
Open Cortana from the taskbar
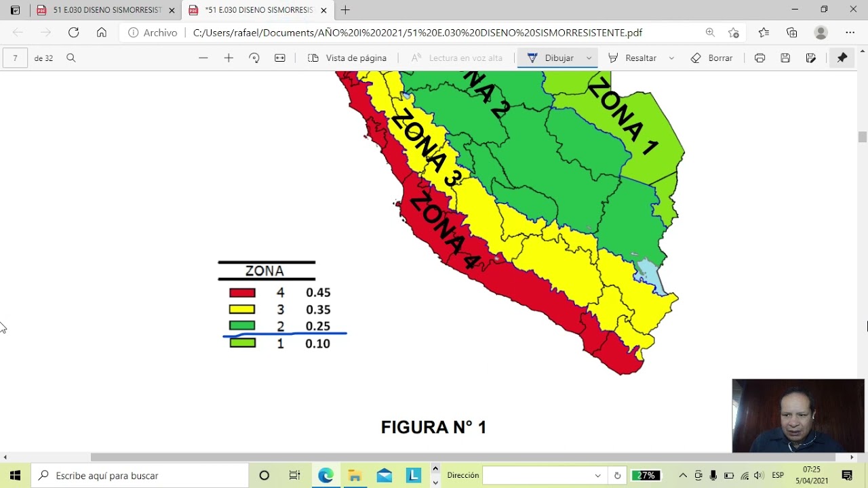tap(264, 476)
